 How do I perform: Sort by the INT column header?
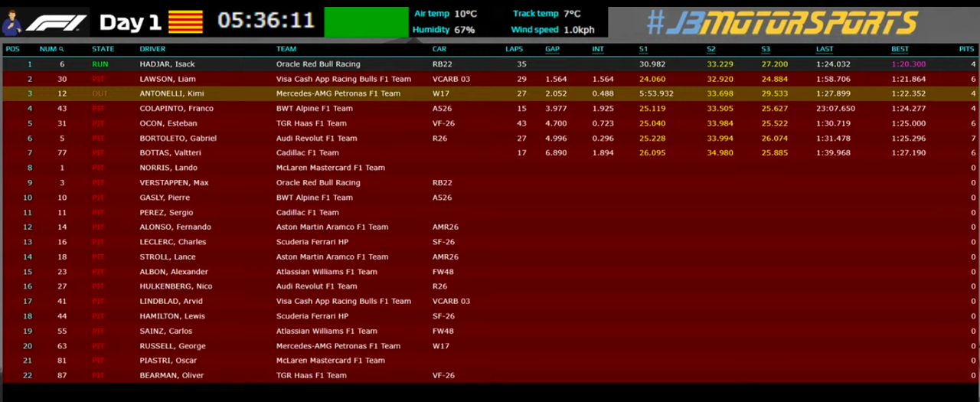tap(598, 49)
